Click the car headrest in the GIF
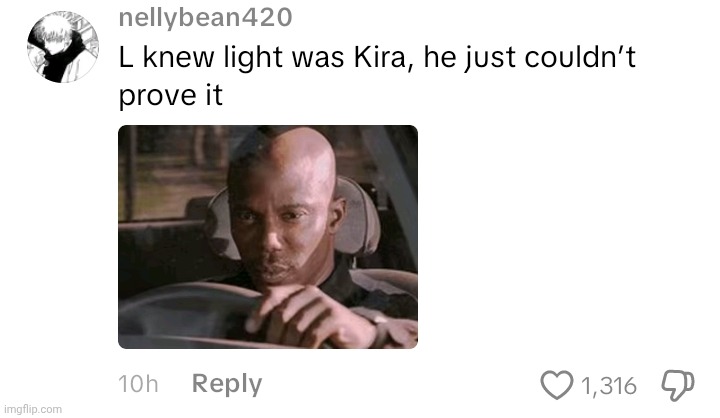Image resolution: width=720 pixels, height=418 pixels. (x=360, y=216)
